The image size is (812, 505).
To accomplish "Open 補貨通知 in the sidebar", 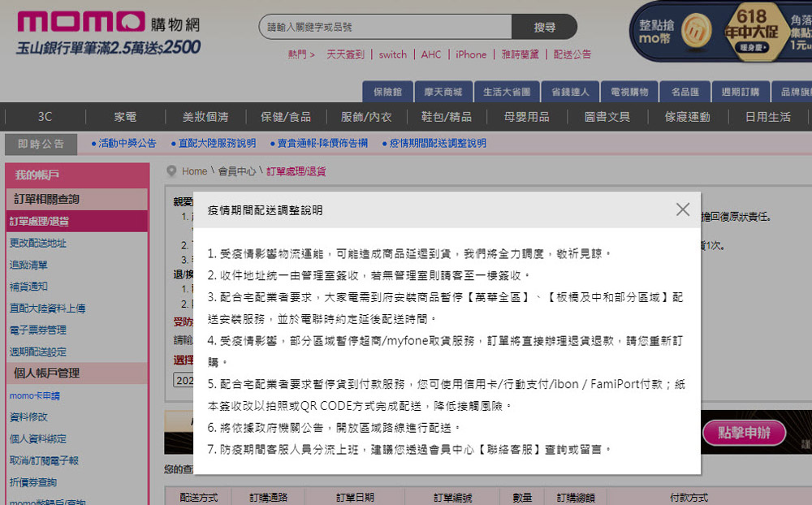I will 28,287.
